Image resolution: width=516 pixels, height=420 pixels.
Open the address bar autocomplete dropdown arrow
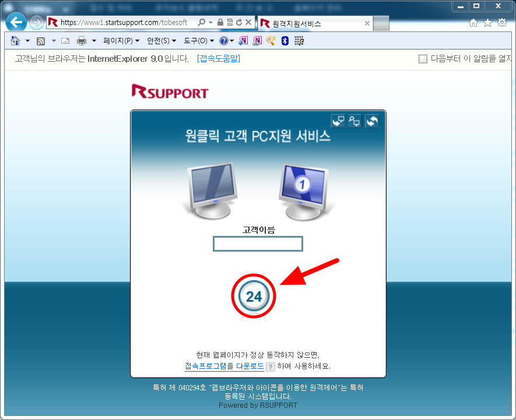coord(210,22)
